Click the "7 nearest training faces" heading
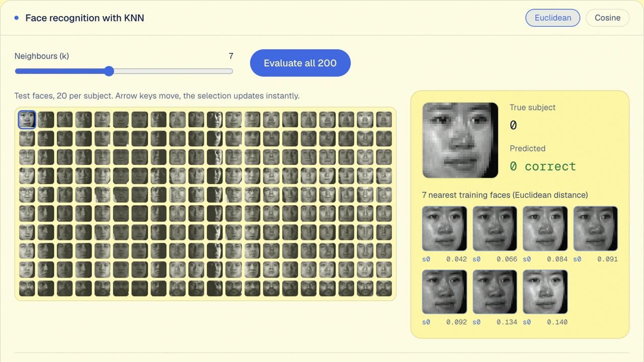 (505, 195)
